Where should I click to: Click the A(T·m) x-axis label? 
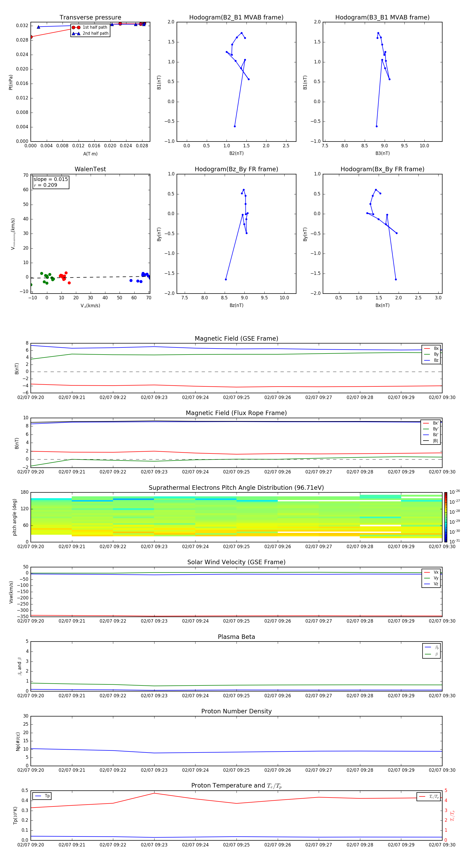tap(90, 154)
